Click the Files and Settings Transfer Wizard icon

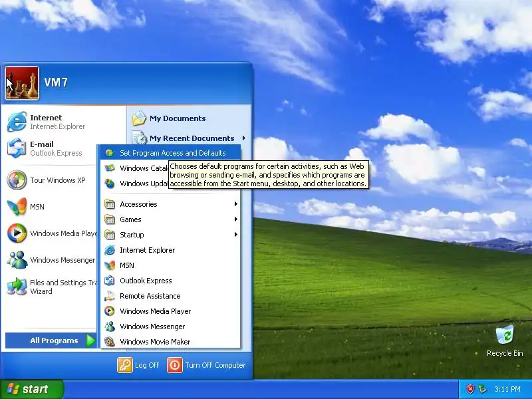coord(17,287)
